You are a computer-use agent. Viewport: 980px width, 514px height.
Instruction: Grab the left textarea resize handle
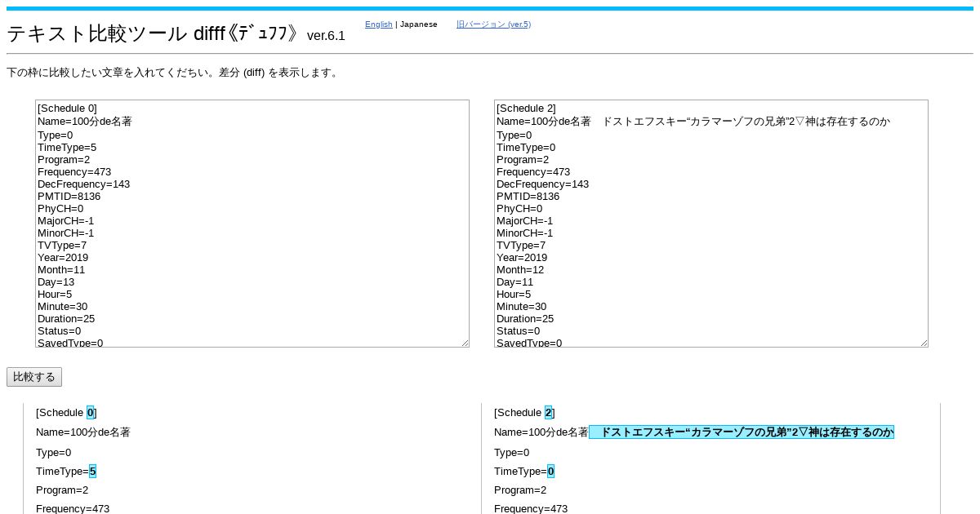[465, 343]
